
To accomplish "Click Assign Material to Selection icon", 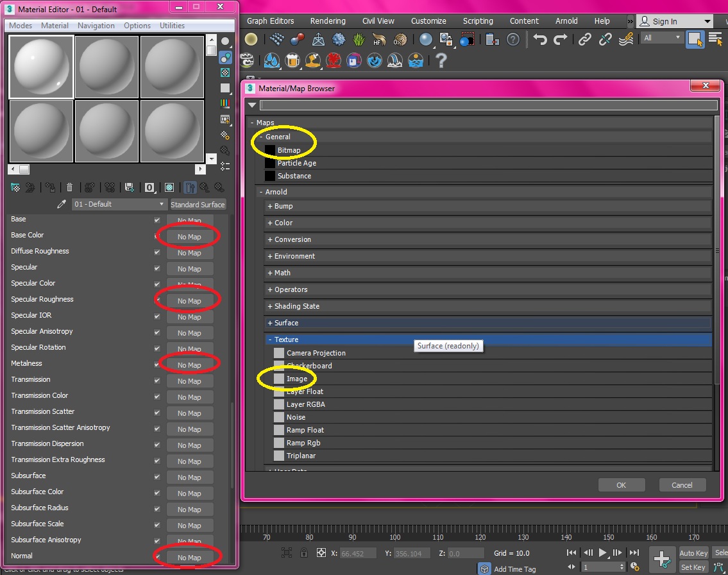I will pos(50,187).
